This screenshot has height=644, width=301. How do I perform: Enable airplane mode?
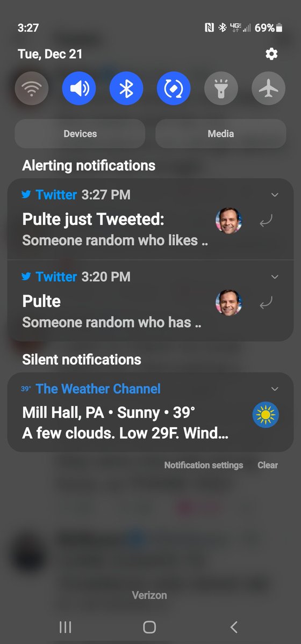(268, 89)
